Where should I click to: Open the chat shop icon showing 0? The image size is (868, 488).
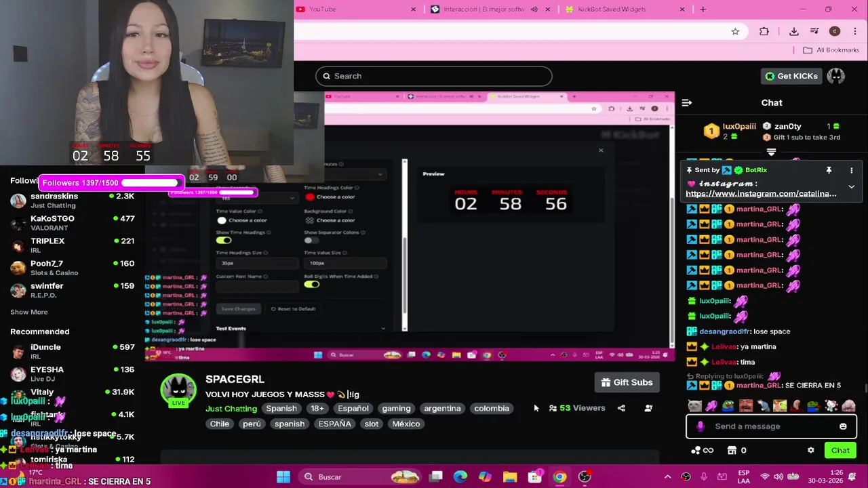point(736,450)
